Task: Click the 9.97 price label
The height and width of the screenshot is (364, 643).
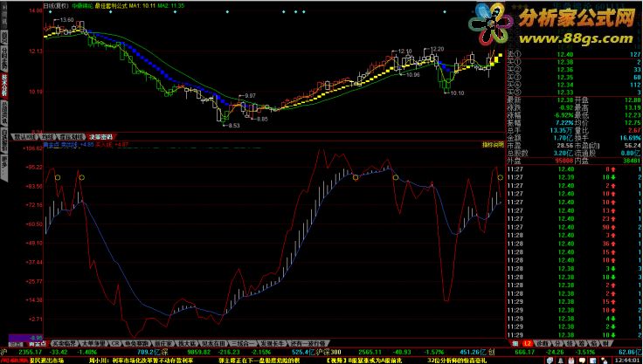Action: pyautogui.click(x=249, y=95)
